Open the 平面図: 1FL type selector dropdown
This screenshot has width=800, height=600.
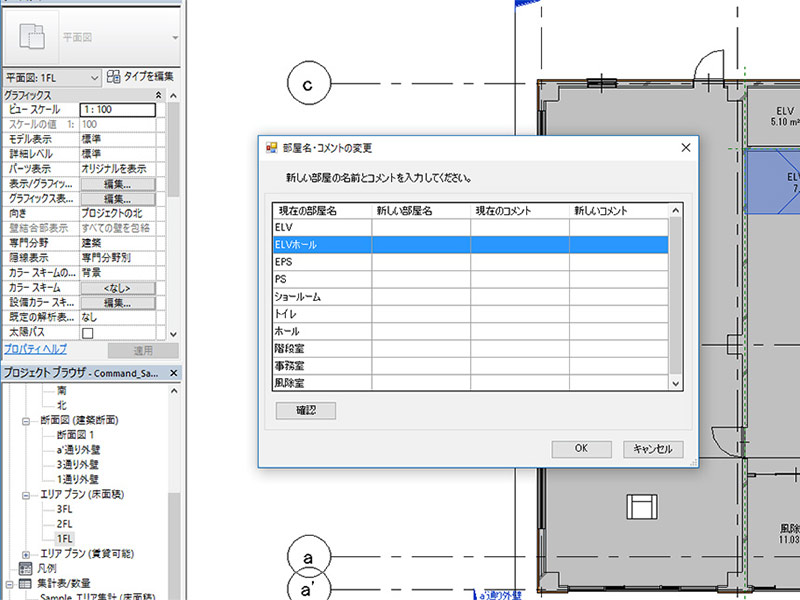pos(95,76)
